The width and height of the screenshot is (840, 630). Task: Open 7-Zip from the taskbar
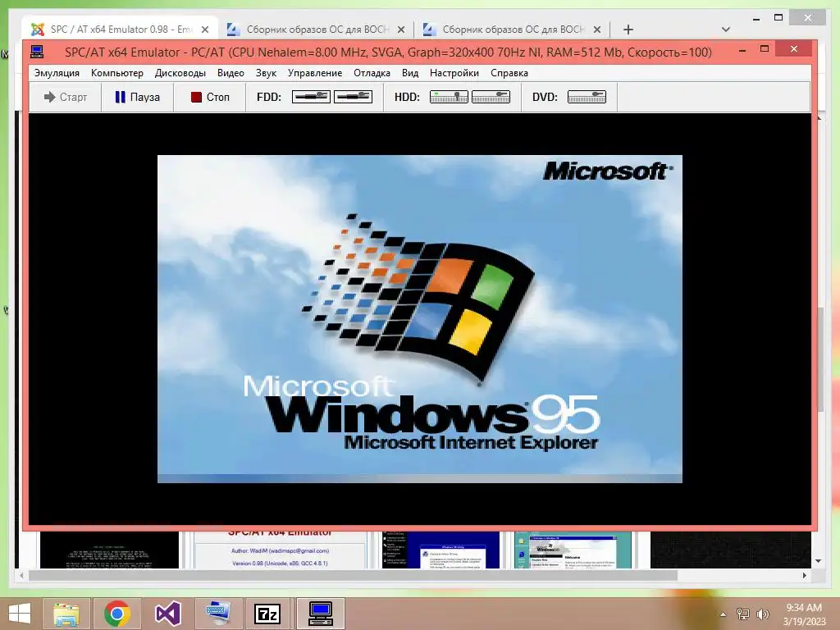click(268, 614)
